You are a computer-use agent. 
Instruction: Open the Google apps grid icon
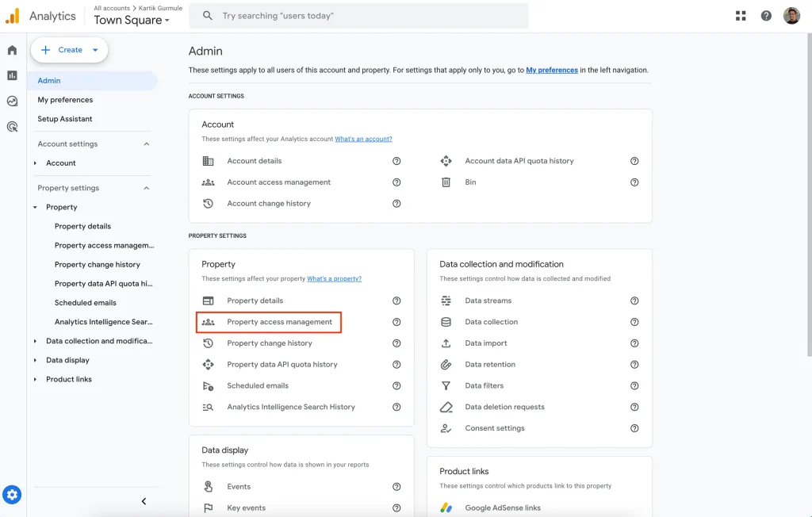click(x=741, y=16)
